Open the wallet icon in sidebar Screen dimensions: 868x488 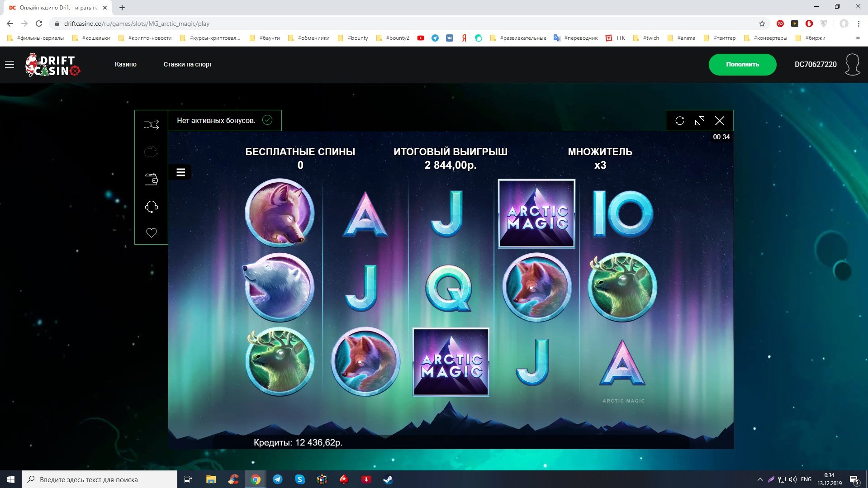[151, 180]
